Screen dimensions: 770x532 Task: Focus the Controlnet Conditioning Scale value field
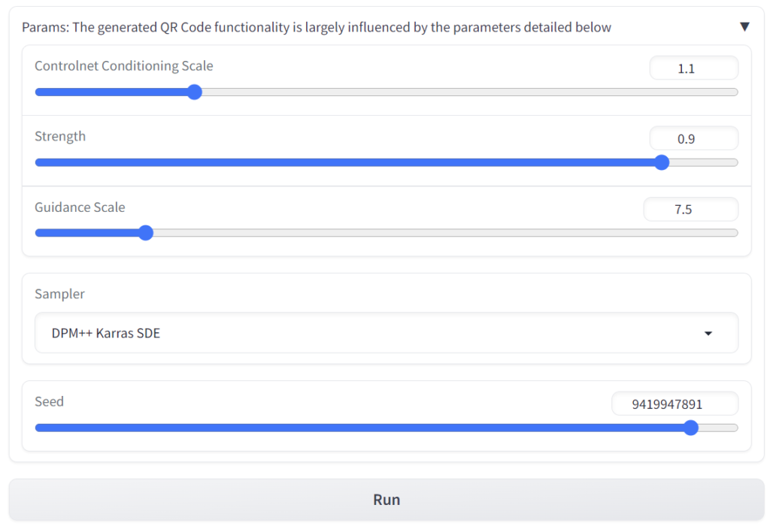(x=693, y=68)
